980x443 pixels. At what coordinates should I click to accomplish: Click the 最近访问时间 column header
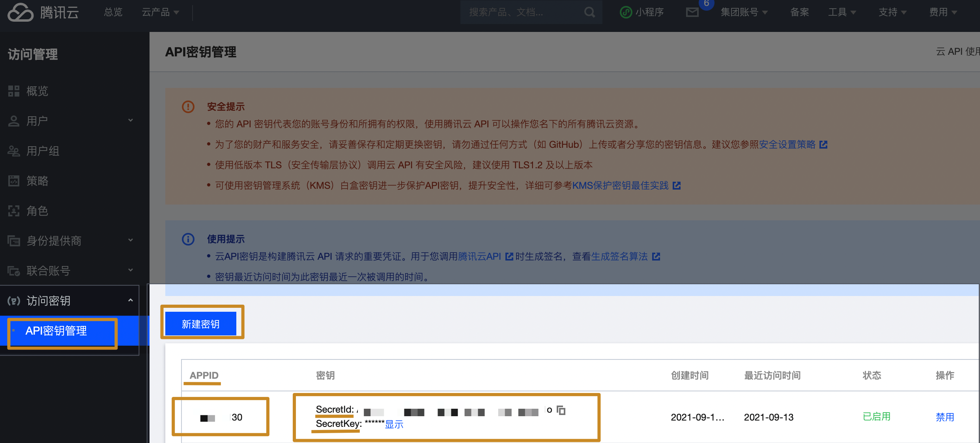772,375
